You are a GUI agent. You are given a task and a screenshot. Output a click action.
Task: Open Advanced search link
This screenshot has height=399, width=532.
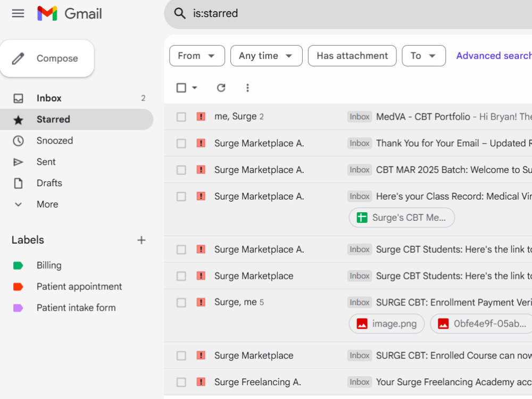[494, 56]
